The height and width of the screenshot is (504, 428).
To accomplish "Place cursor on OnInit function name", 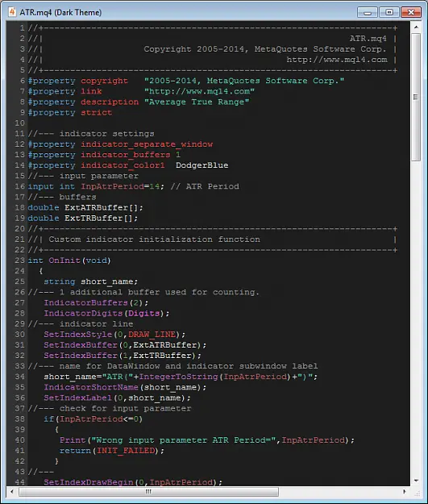I will click(x=64, y=260).
